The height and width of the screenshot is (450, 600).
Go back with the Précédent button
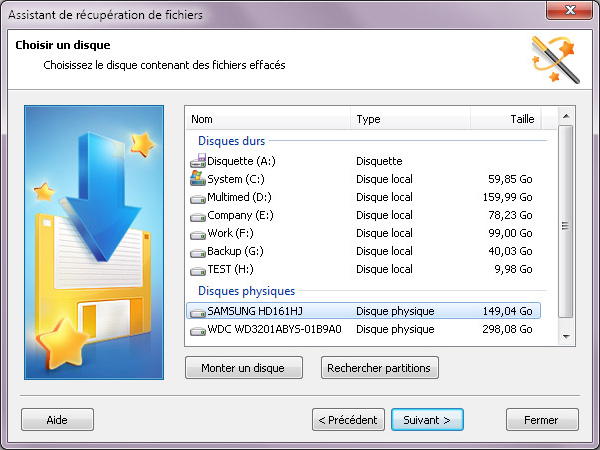[x=348, y=420]
